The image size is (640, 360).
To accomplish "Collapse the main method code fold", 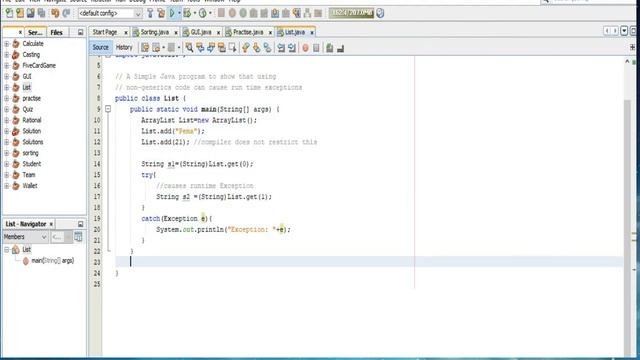I will [x=108, y=109].
